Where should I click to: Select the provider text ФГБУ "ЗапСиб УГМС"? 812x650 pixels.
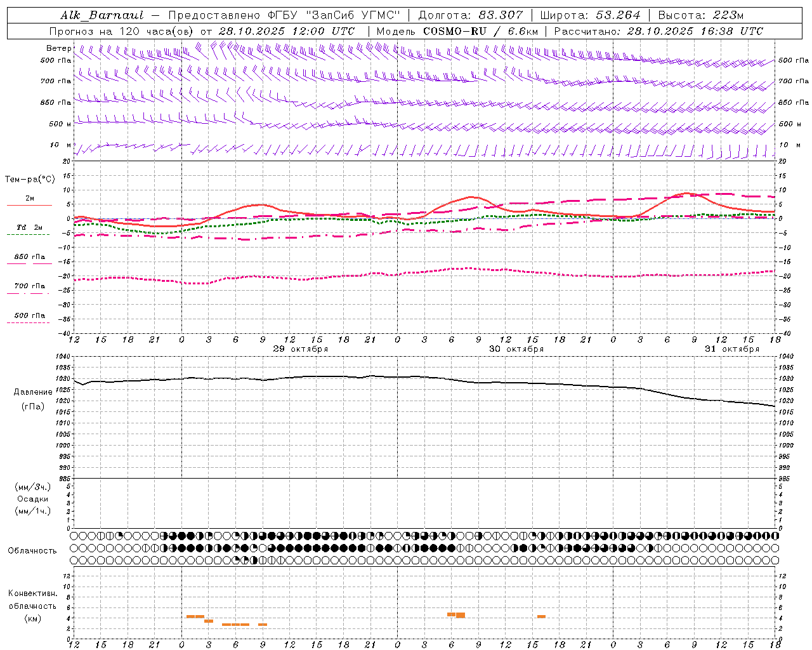334,15
